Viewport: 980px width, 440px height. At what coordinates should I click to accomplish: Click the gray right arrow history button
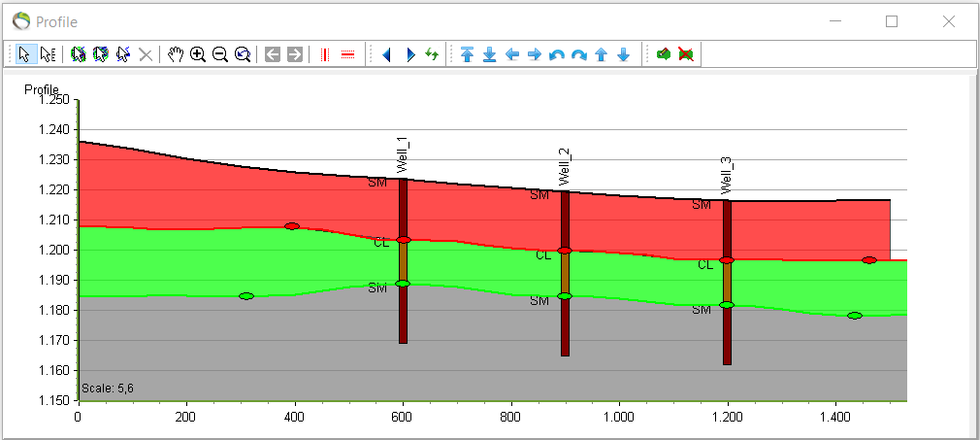click(295, 54)
